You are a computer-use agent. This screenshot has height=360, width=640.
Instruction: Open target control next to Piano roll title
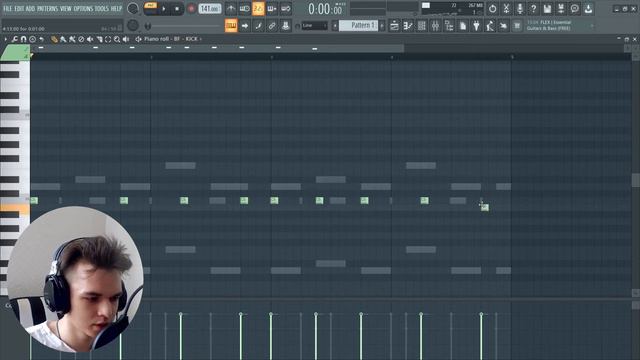[x=138, y=39]
